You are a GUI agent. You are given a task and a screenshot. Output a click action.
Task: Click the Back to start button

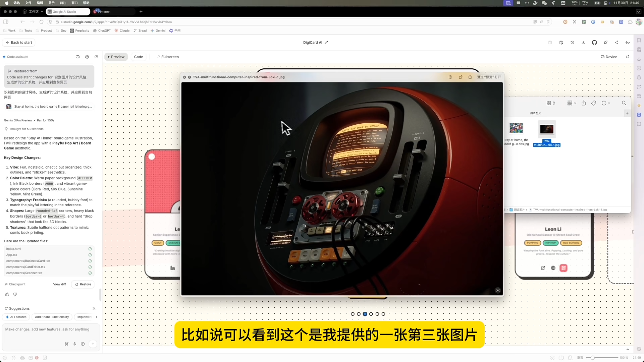click(x=19, y=43)
